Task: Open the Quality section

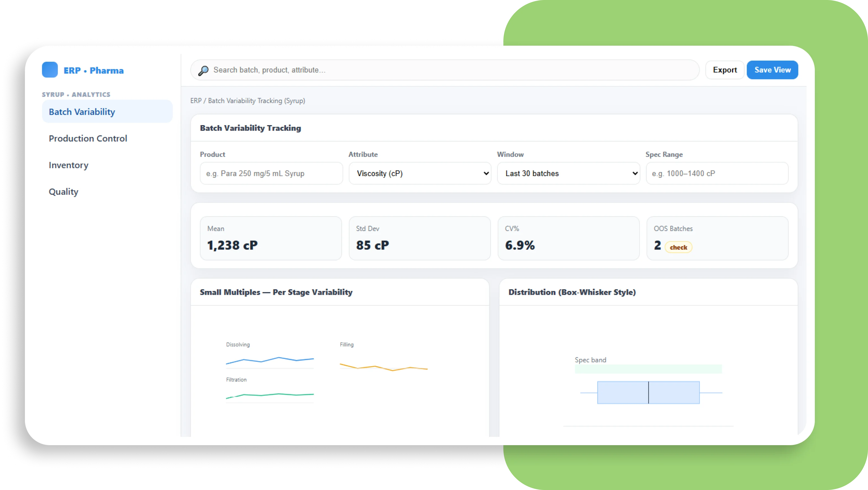Action: point(63,191)
